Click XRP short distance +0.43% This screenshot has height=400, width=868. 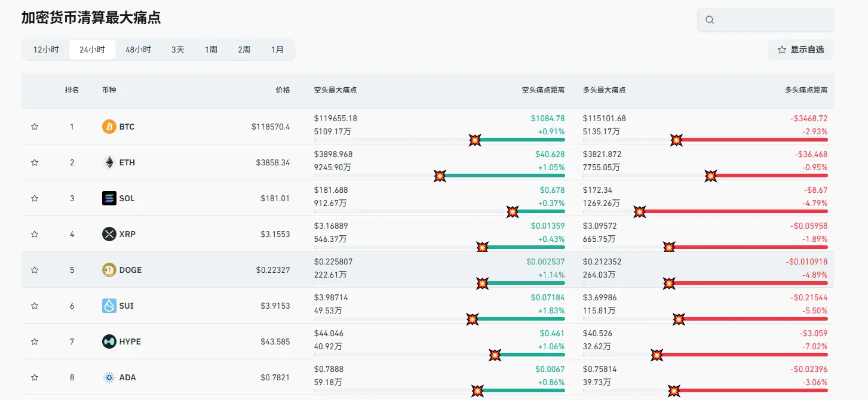[x=551, y=239]
